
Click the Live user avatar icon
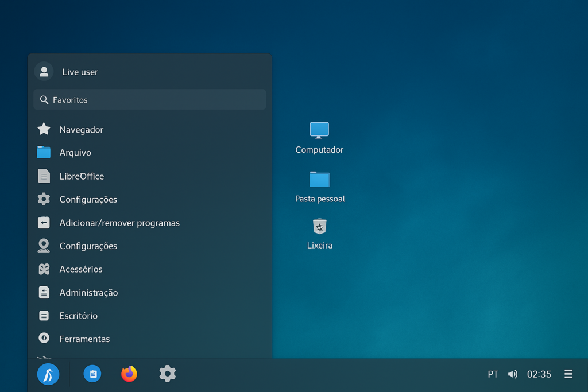tap(44, 72)
